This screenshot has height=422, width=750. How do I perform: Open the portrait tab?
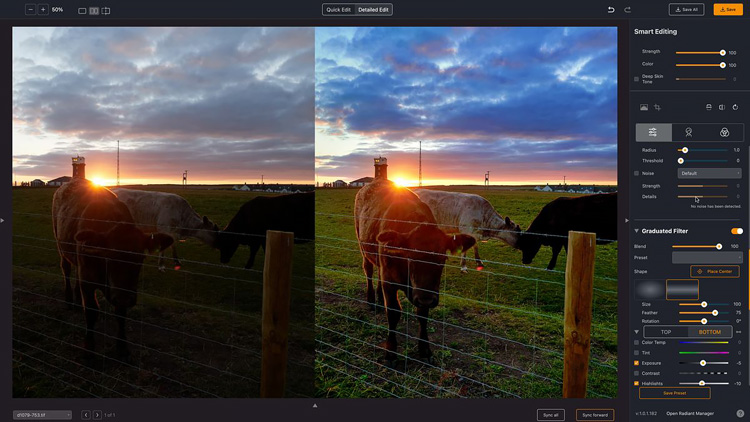(689, 133)
